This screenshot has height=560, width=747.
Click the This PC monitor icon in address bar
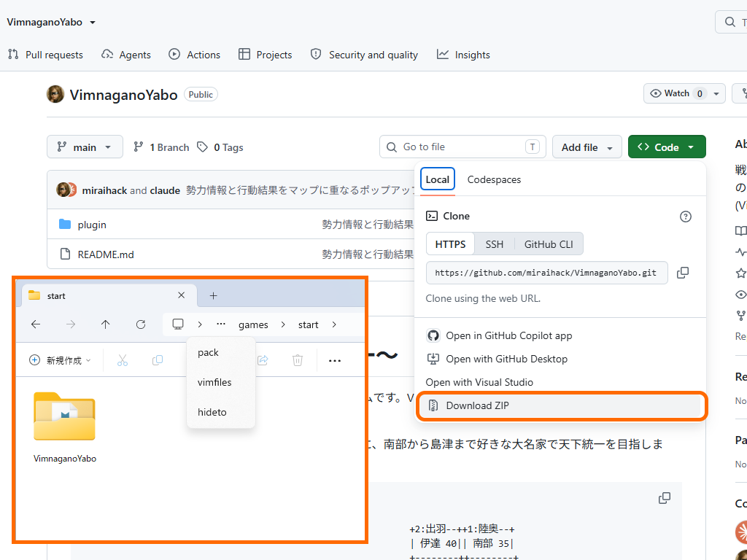[x=178, y=324]
